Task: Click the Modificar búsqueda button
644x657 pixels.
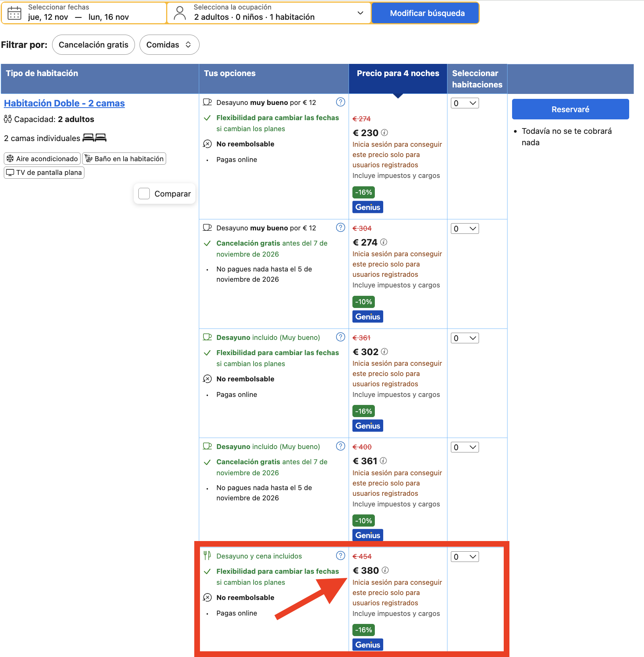Action: pos(425,13)
